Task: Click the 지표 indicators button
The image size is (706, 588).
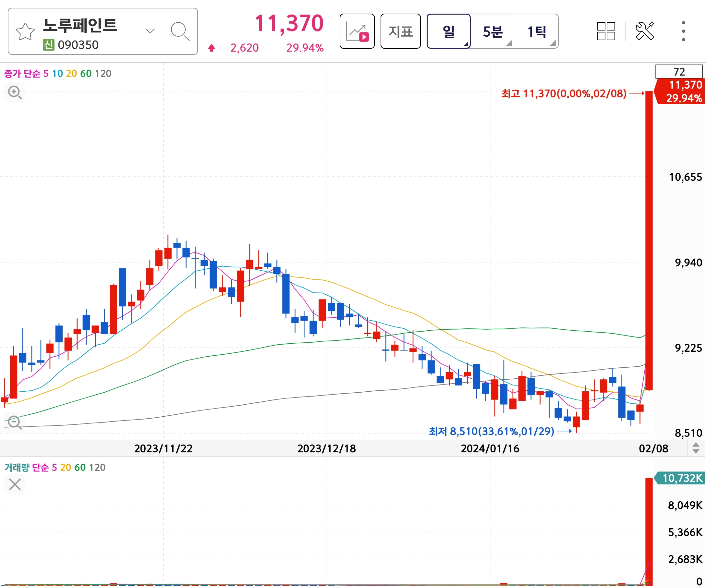Action: 401,31
